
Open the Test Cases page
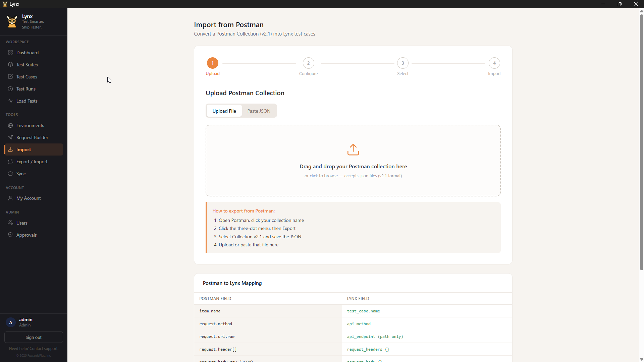[x=27, y=77]
